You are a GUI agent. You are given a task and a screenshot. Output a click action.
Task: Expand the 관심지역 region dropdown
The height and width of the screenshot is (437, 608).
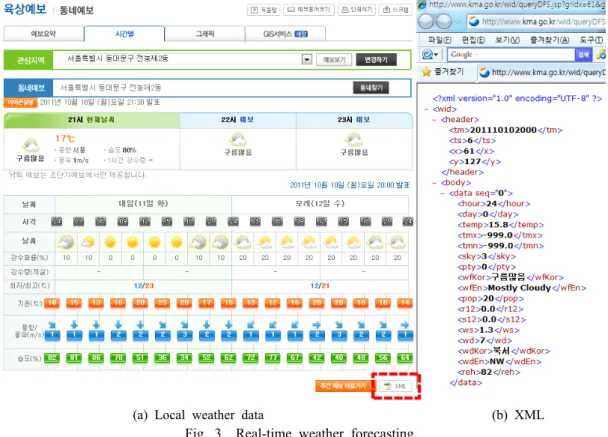pyautogui.click(x=307, y=60)
